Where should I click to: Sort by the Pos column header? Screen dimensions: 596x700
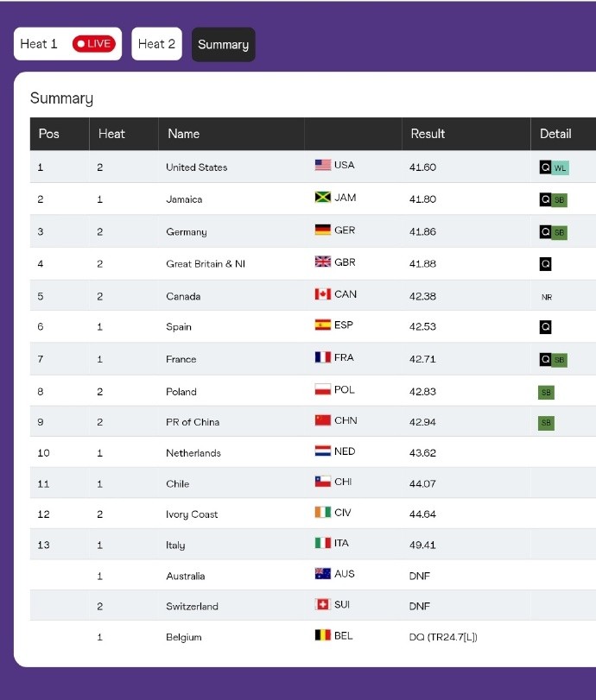click(49, 134)
